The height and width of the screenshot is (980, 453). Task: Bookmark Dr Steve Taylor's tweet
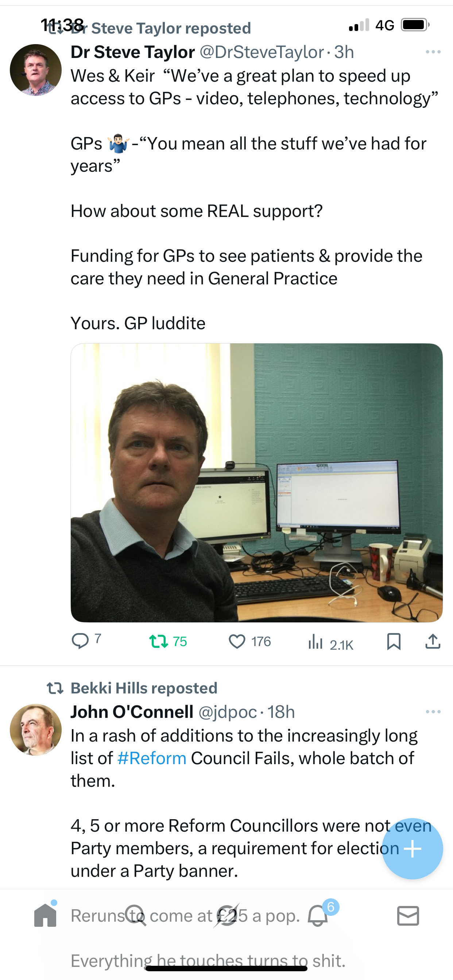click(x=394, y=641)
